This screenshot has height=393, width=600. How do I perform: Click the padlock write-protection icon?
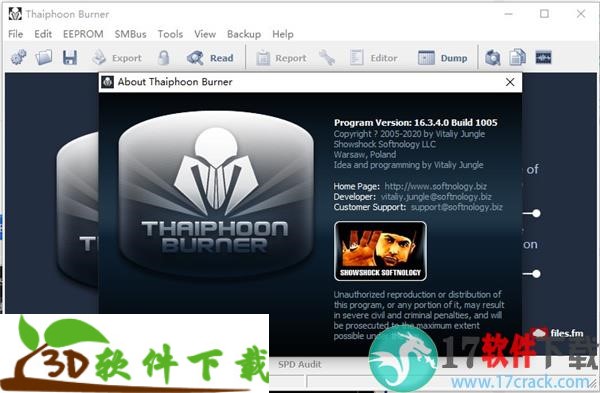tap(164, 58)
